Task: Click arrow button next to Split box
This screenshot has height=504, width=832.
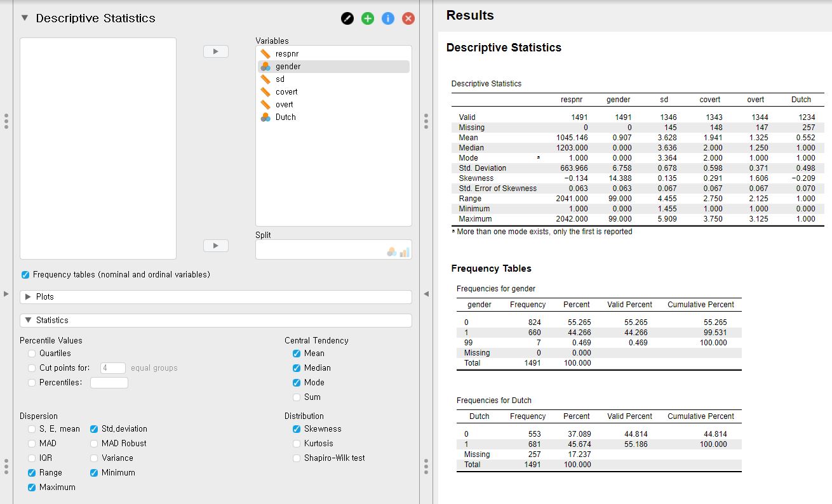Action: click(216, 246)
